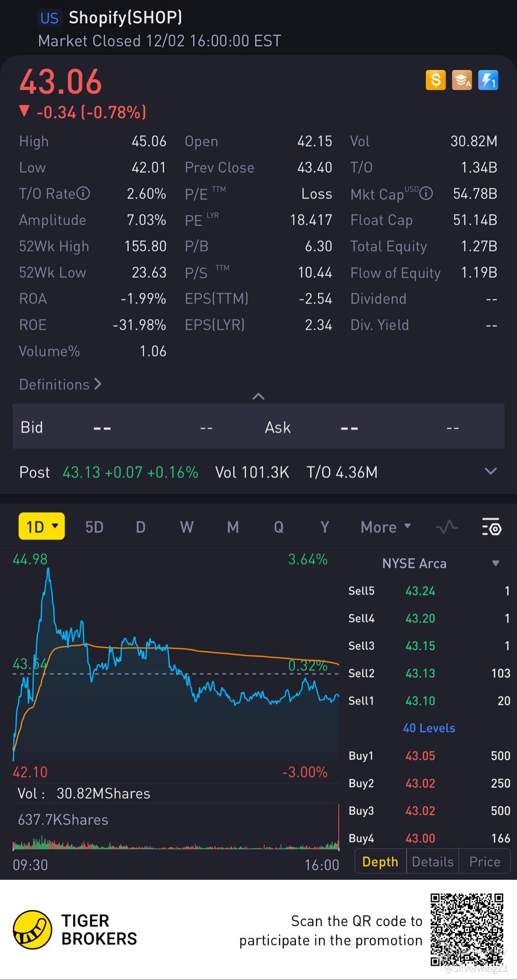Viewport: 517px width, 980px height.
Task: Open the T/O Rate info icon
Action: 83,194
